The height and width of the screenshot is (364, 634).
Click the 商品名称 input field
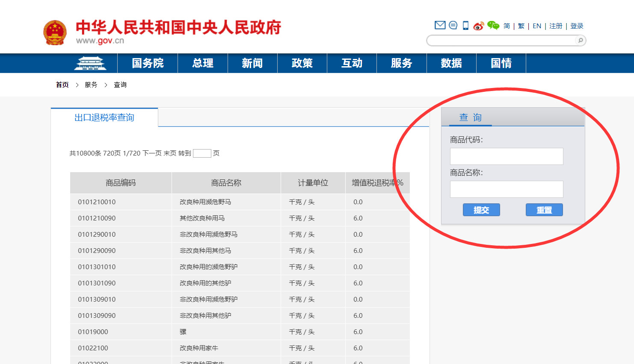click(507, 189)
